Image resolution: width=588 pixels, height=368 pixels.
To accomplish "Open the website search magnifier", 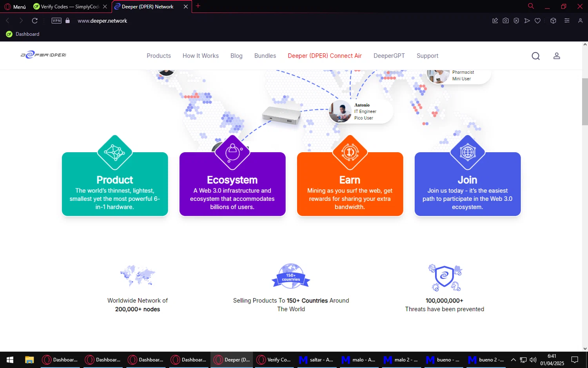I will pyautogui.click(x=536, y=56).
